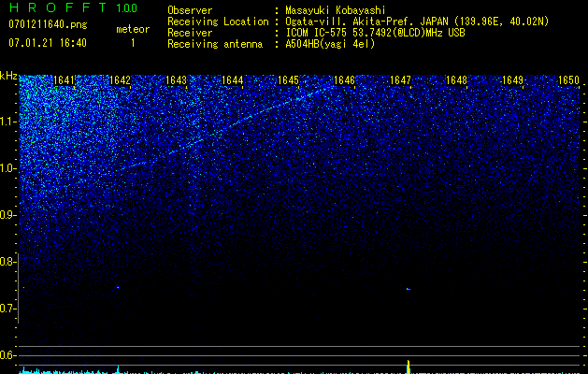Click receiver text ICOM IC-575 53.7492 MHz

point(375,33)
